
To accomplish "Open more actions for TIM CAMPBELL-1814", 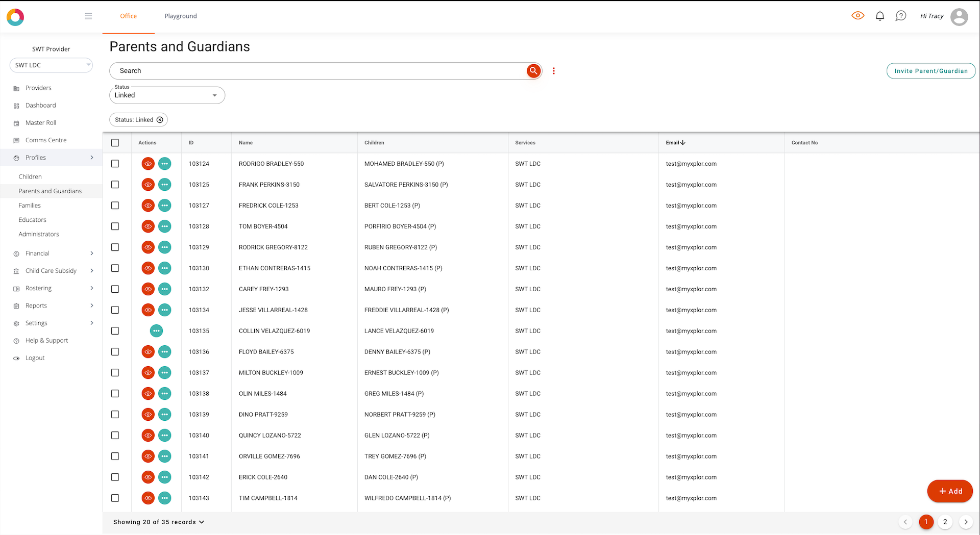I will pyautogui.click(x=164, y=498).
